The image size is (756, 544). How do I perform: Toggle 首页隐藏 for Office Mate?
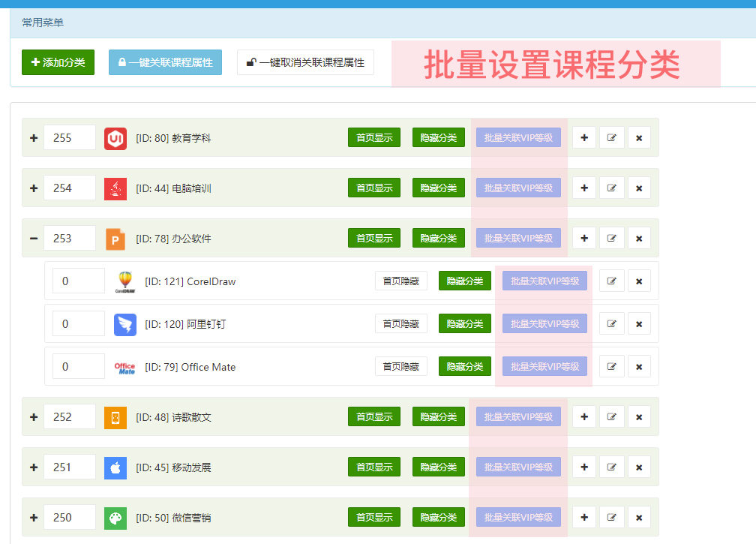(x=401, y=366)
